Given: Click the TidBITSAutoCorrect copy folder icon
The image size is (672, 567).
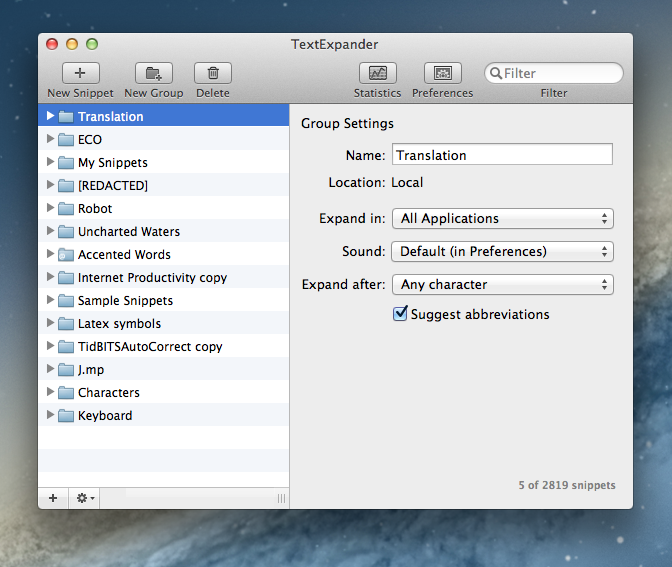Looking at the screenshot, I should 66,347.
